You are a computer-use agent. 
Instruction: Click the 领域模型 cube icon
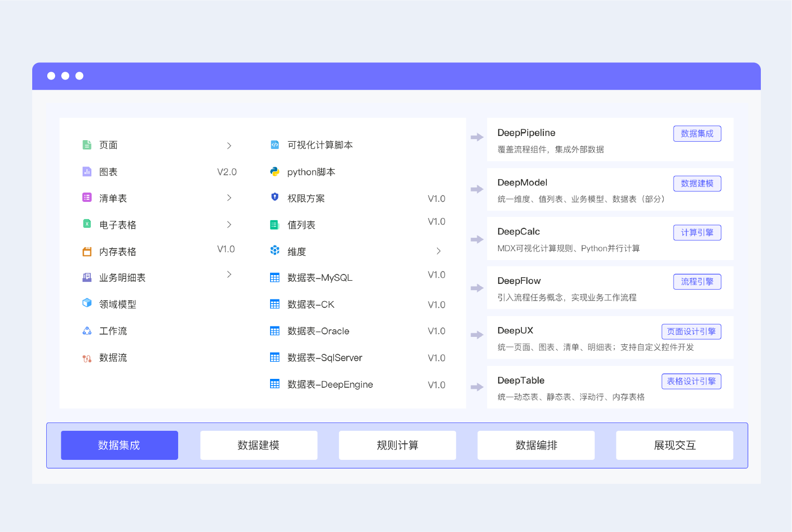click(87, 303)
